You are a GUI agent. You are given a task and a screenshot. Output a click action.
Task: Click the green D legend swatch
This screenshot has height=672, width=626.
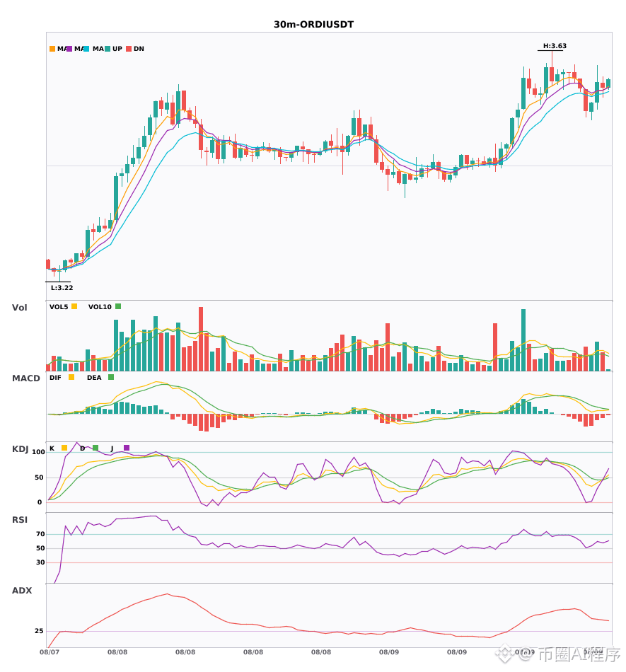95,448
